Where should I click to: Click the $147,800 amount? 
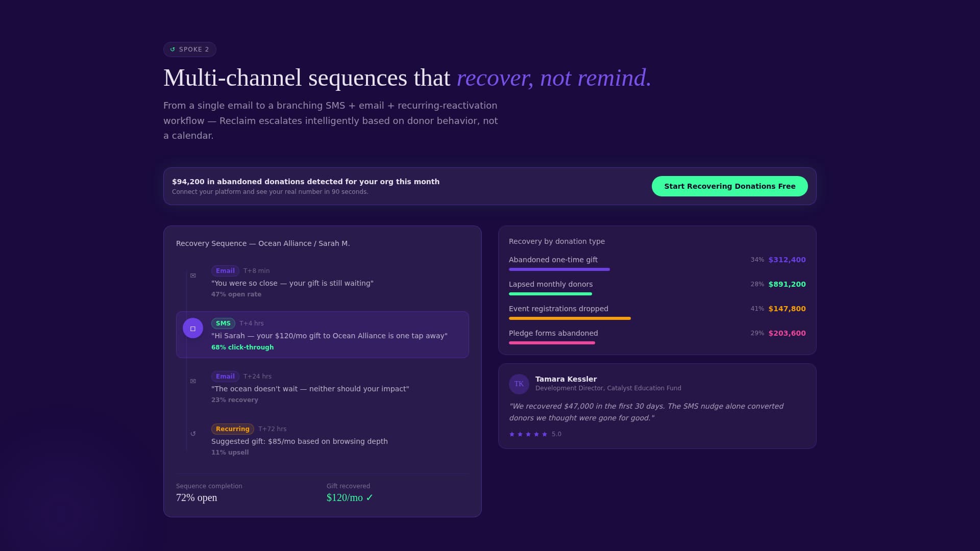click(787, 309)
